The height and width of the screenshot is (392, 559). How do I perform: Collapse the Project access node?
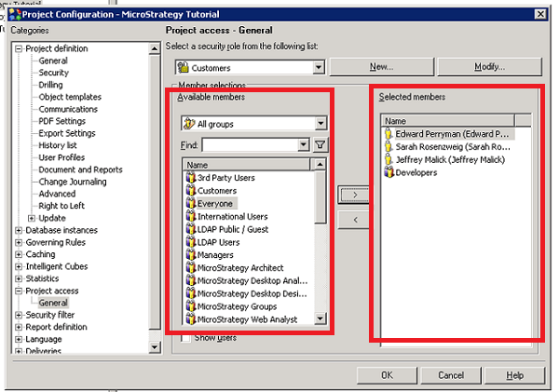19,291
